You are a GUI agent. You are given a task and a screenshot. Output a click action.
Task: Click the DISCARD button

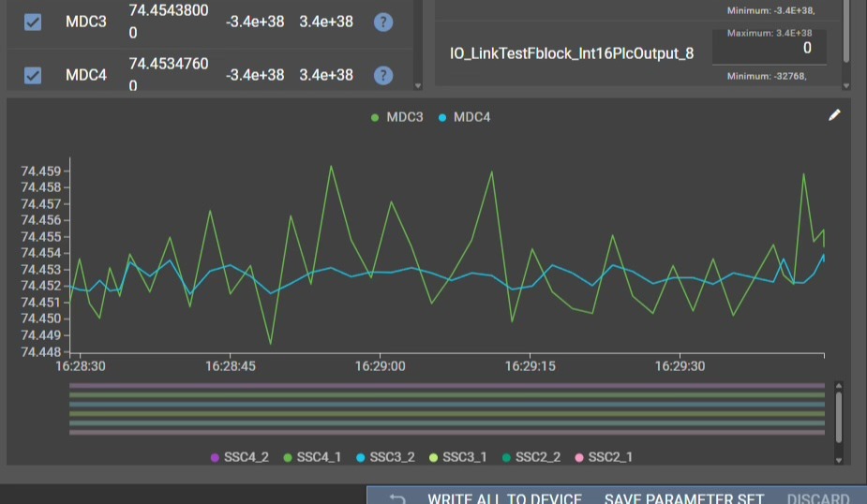(x=818, y=498)
